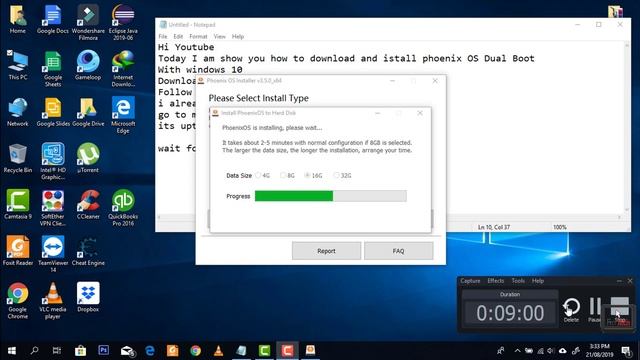This screenshot has width=640, height=360.
Task: Open Intel HD Graphics desktop icon
Action: click(x=53, y=162)
